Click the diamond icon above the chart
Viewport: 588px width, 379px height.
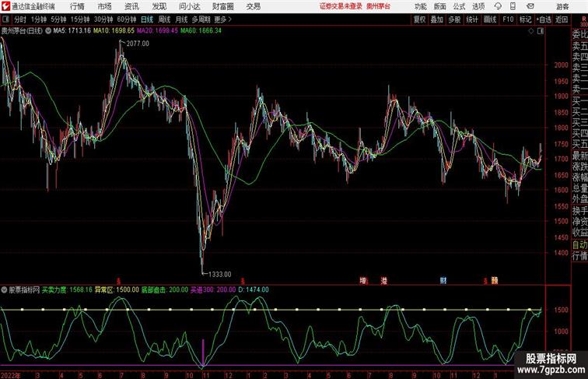pos(531,31)
